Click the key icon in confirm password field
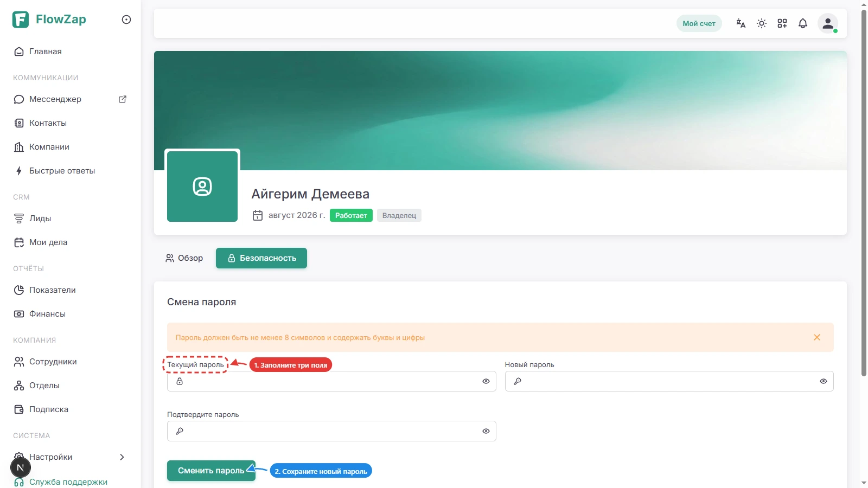 180,431
